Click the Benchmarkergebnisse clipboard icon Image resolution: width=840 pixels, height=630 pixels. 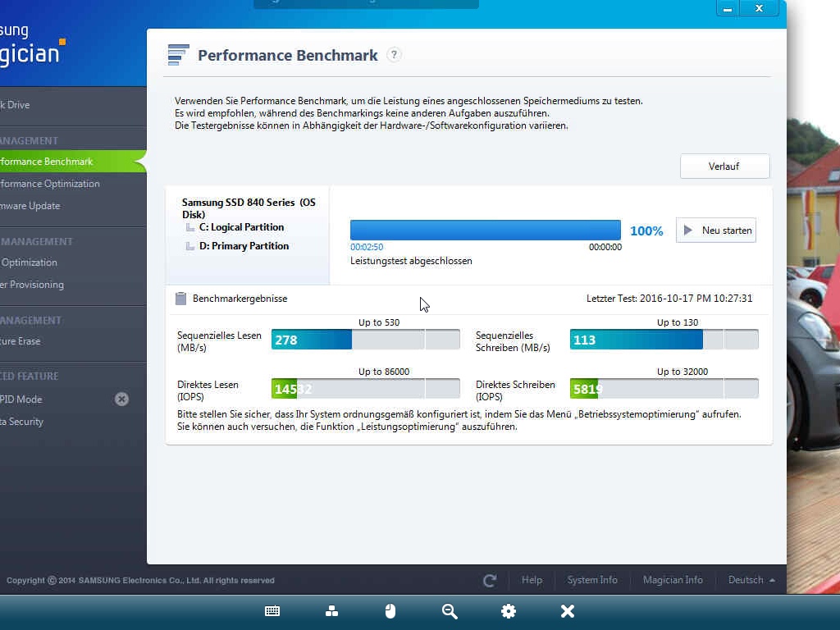[181, 299]
